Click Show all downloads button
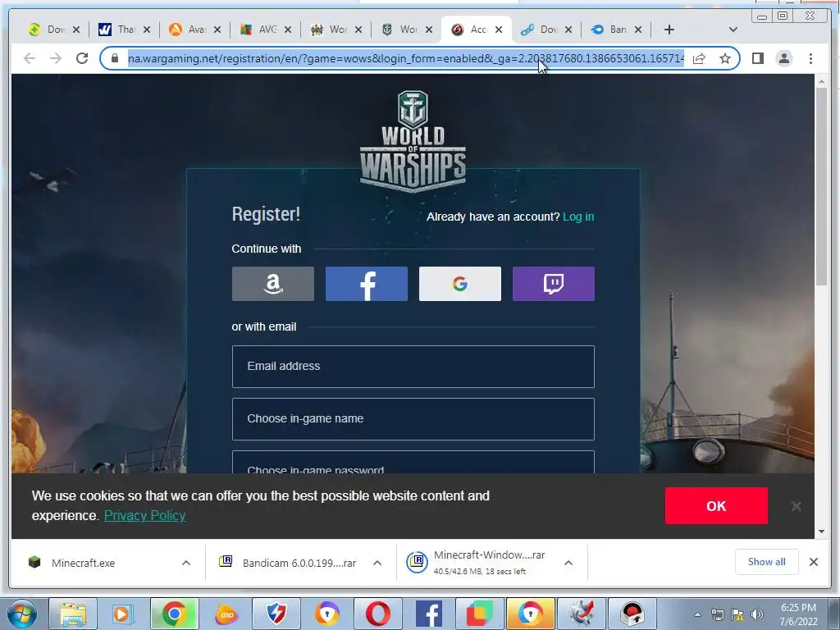Screen dimensions: 840x630 tap(767, 562)
